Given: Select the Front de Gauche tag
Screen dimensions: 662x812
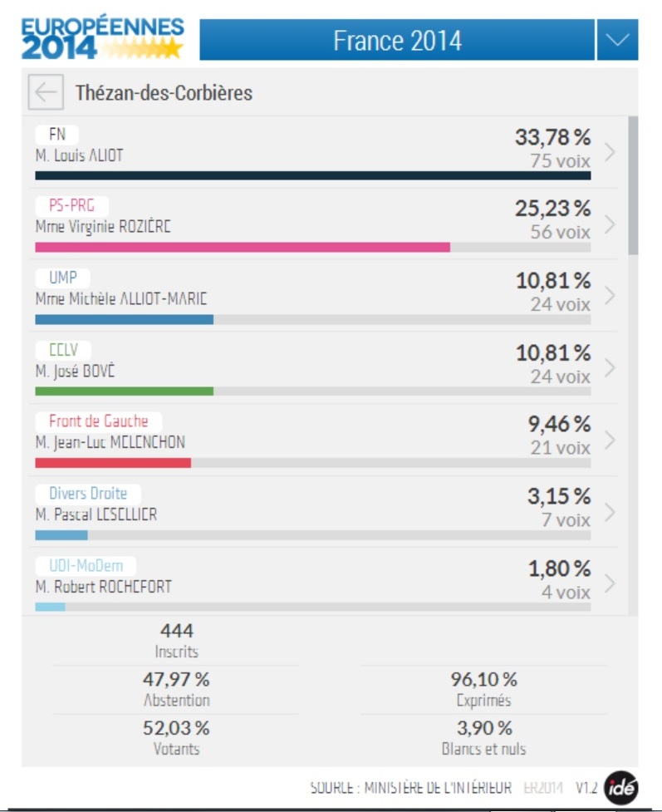Looking at the screenshot, I should coord(97,421).
